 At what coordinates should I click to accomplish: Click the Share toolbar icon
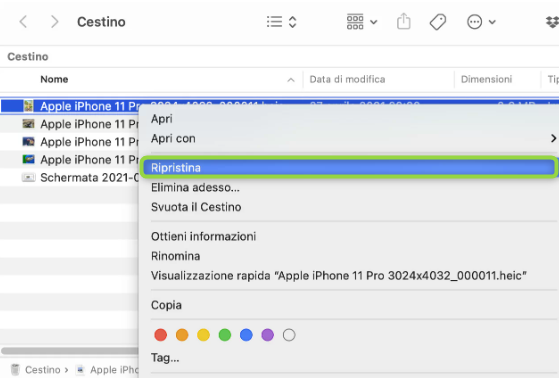click(404, 21)
